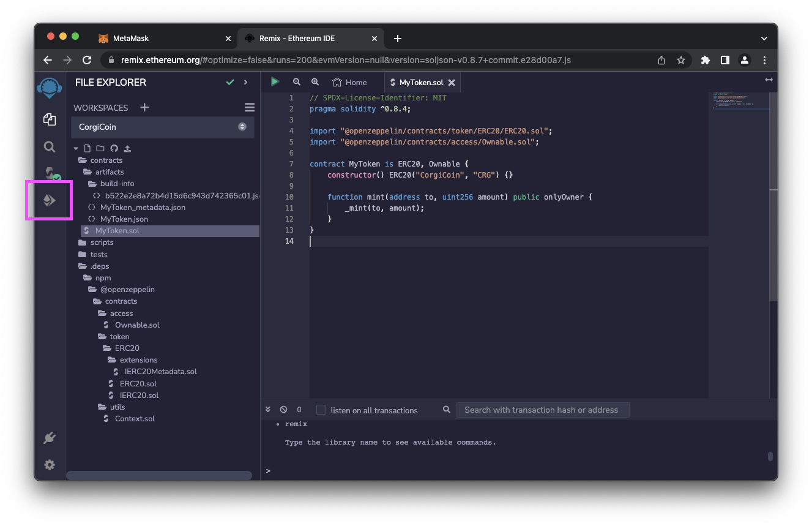The height and width of the screenshot is (526, 812).
Task: Zoom in the editor font
Action: click(x=315, y=81)
